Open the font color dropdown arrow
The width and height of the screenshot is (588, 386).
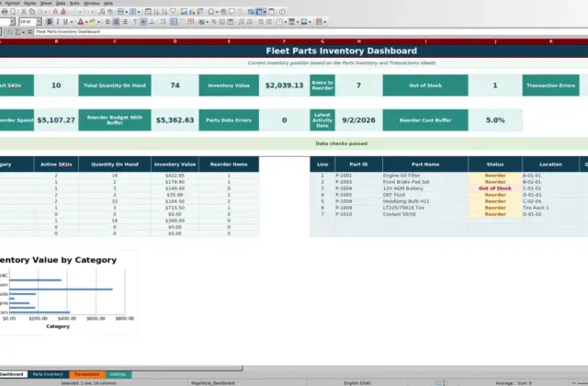tap(86, 22)
